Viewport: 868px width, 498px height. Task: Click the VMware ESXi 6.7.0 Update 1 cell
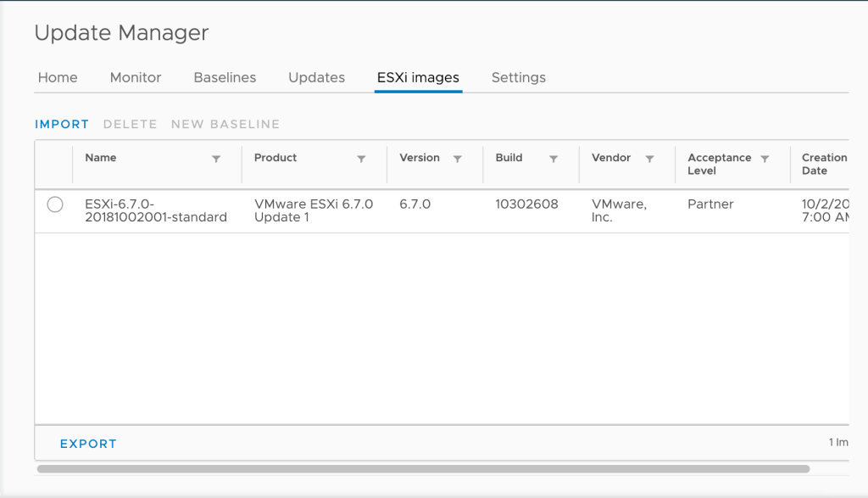(314, 210)
